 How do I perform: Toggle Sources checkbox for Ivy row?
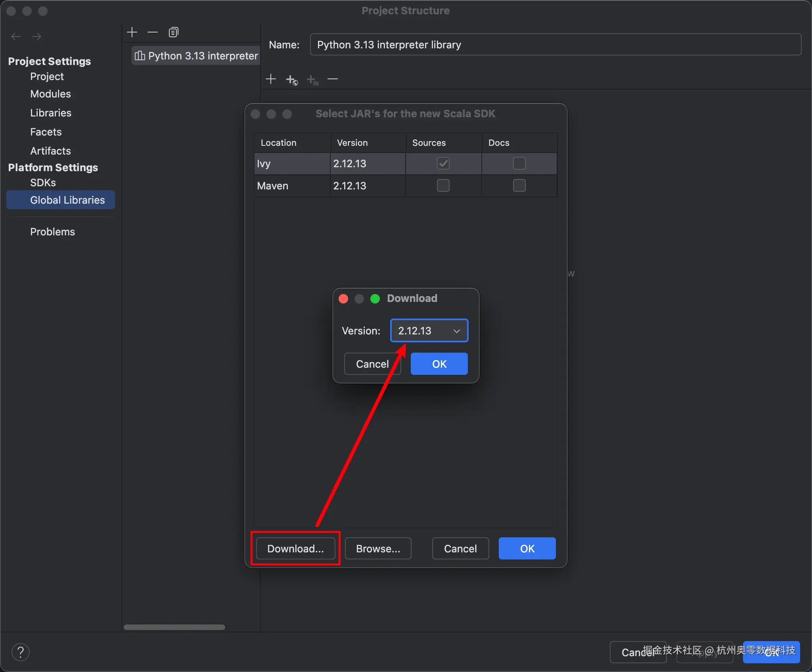coord(443,163)
